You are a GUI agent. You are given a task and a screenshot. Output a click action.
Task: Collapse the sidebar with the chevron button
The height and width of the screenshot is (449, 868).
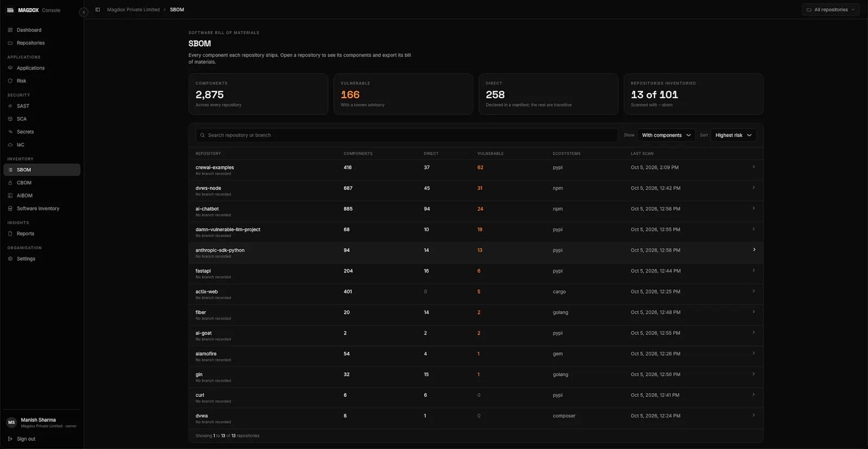[x=84, y=12]
